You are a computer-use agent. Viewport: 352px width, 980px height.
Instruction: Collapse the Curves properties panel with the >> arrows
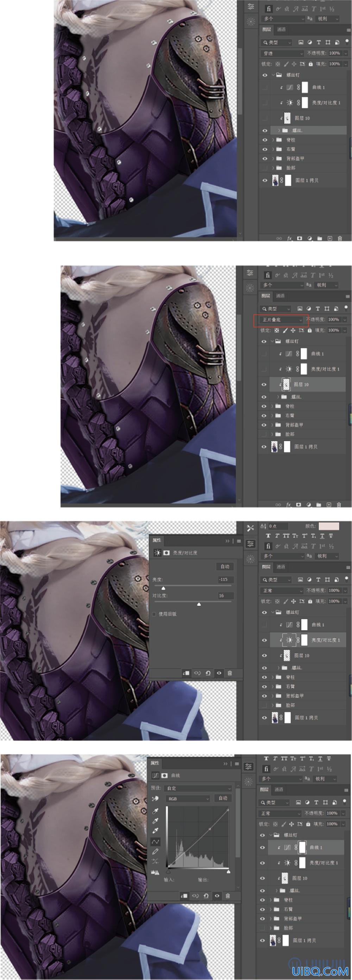225,763
